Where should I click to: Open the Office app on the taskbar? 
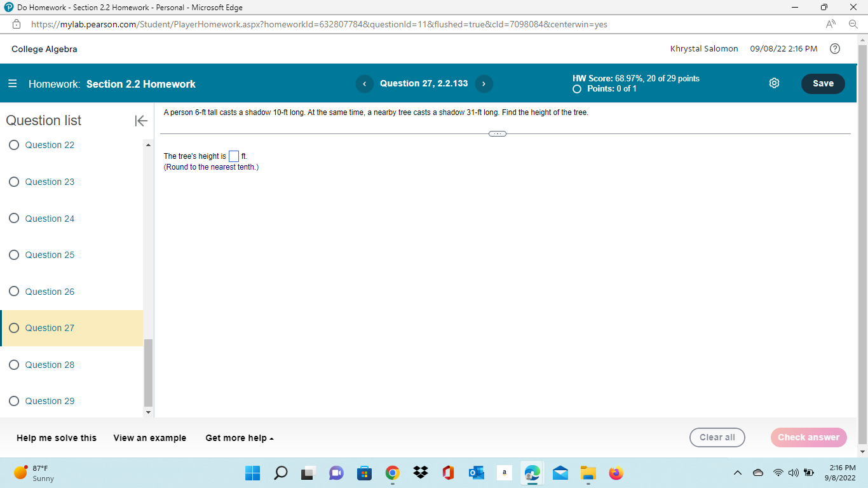[x=448, y=473]
